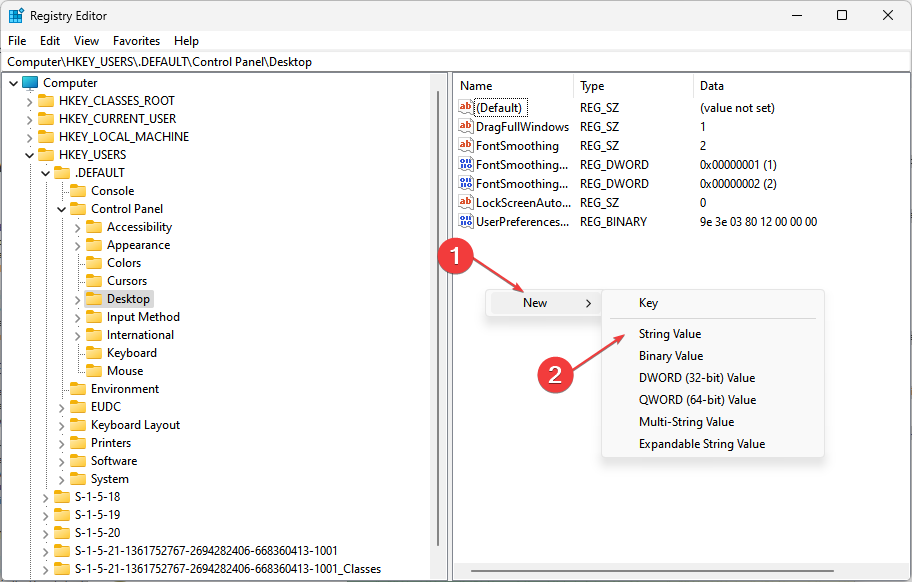Click the string icon beside LockScreenAuto value
This screenshot has height=582, width=912.
click(x=465, y=202)
